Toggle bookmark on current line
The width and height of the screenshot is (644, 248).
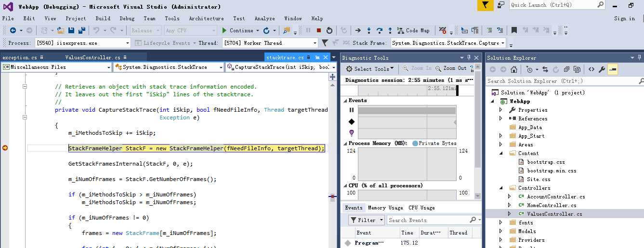point(514,30)
